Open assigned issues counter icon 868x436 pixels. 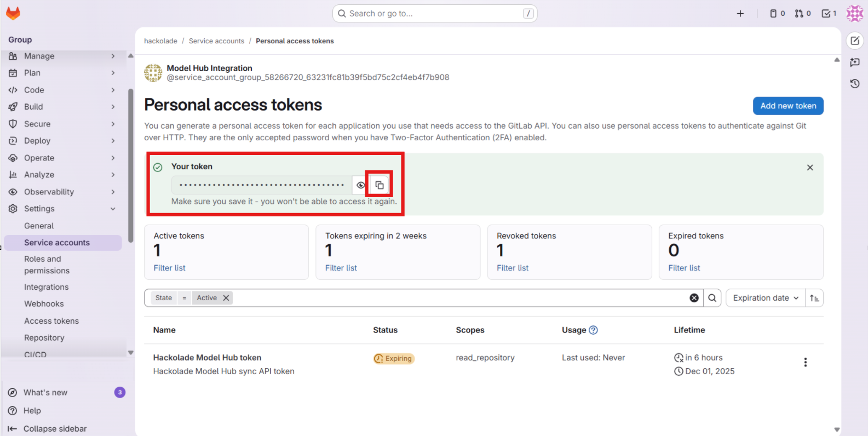pyautogui.click(x=777, y=14)
